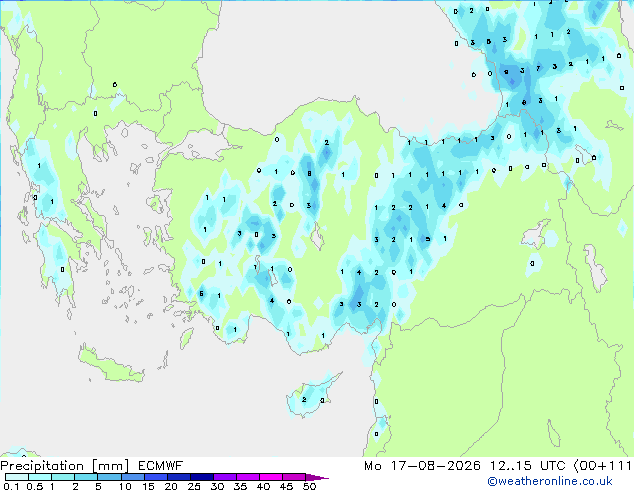Pick the 15–20 mm legend color swatch
634x490 pixels.
(155, 477)
